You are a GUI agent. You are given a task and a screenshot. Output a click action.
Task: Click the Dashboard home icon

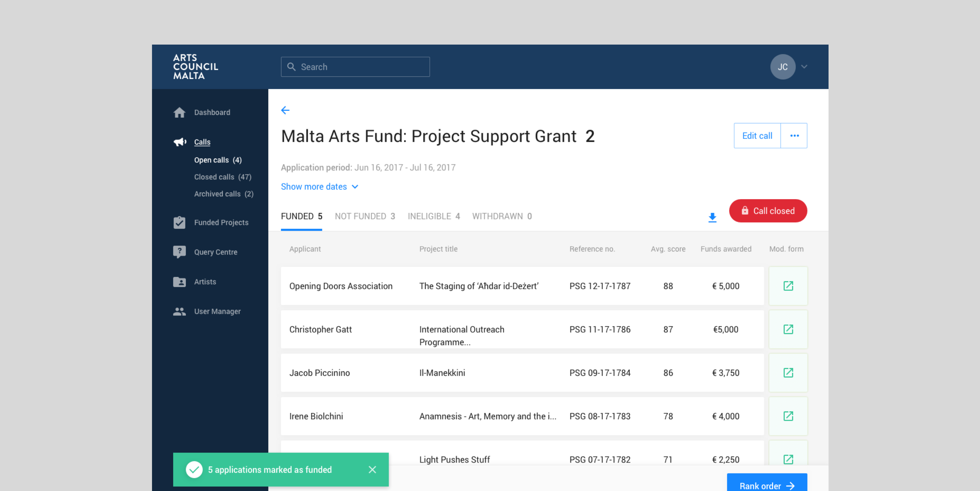click(x=179, y=112)
